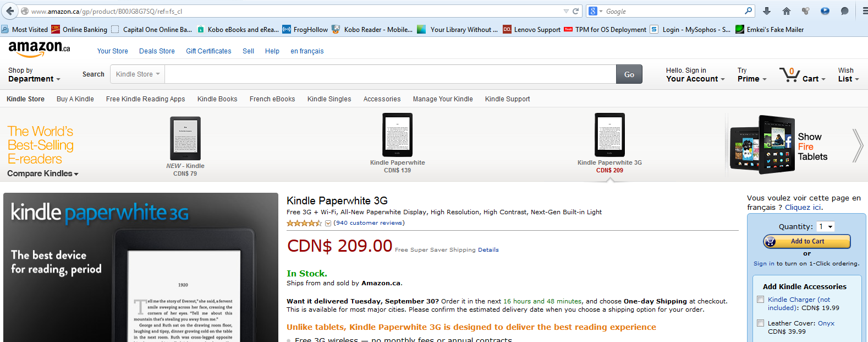Open the 940 customer reviews link
This screenshot has width=868, height=342.
point(369,223)
